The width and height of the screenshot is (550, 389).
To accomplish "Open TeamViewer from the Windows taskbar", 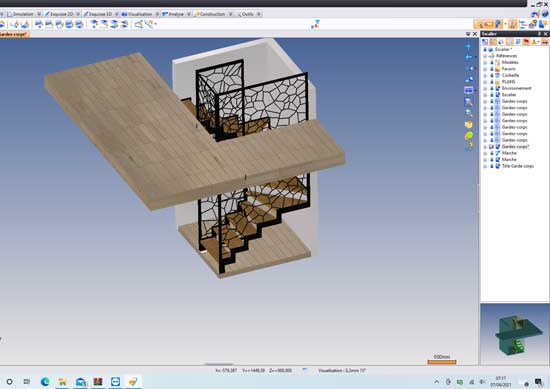I will 115,381.
